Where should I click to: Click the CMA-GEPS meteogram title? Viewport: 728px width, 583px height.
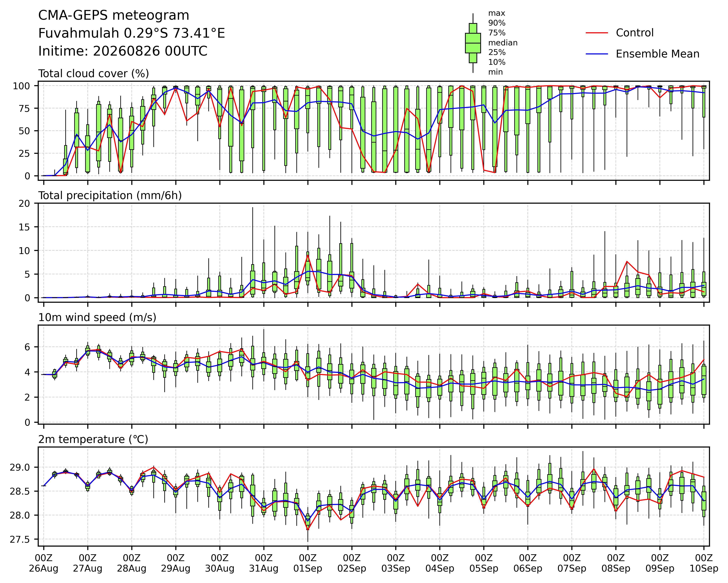coord(114,16)
